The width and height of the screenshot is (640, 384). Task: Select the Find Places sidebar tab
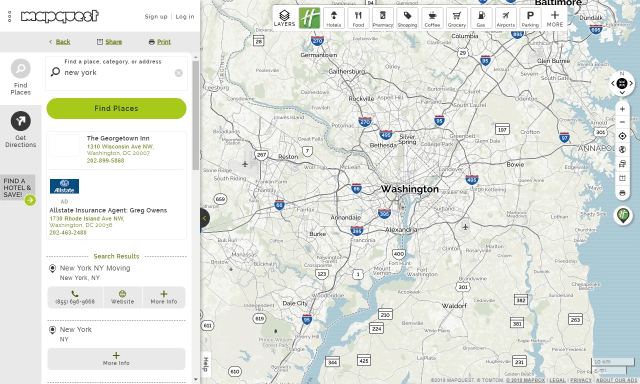point(20,77)
